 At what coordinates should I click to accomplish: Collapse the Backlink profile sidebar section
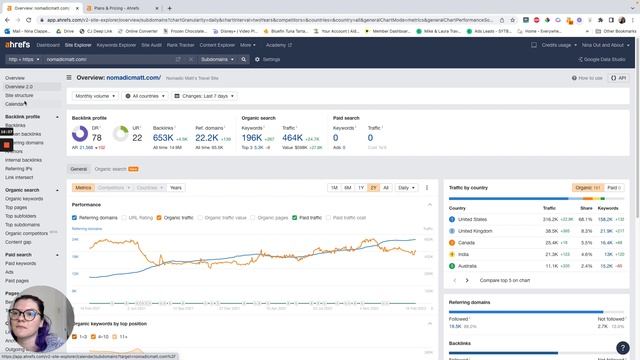pyautogui.click(x=57, y=117)
